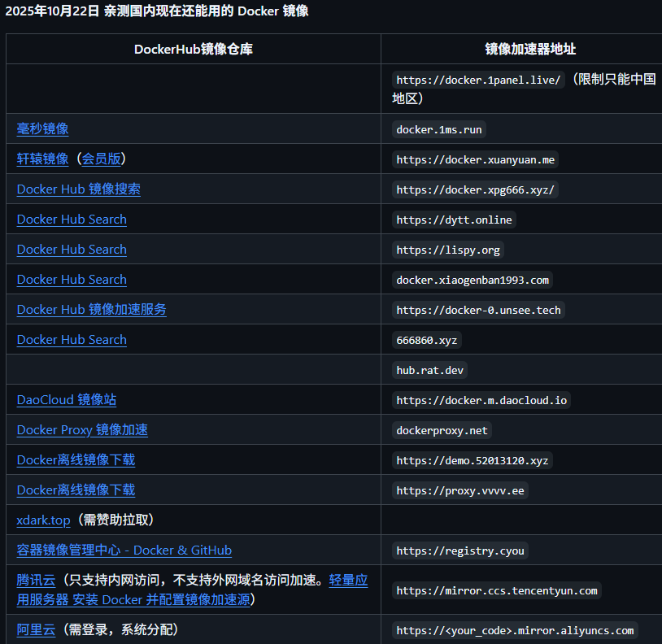Screen dimensions: 662x644
Task: Open the DaoCloud 镜像站 link
Action: (x=67, y=399)
